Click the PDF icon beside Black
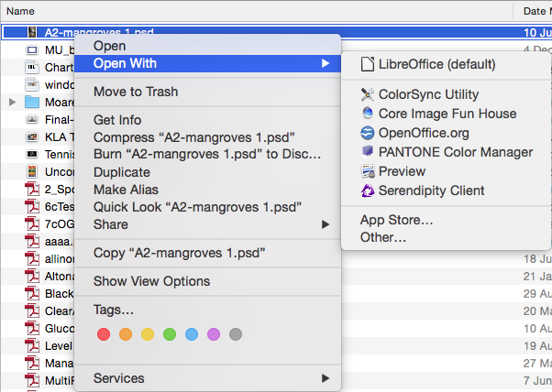This screenshot has width=552, height=392. tap(32, 293)
